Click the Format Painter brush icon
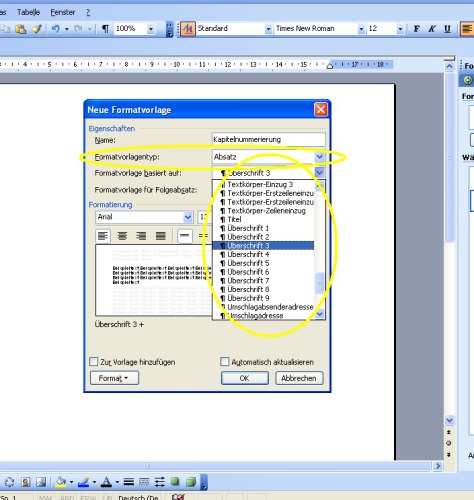474x500 pixels. click(x=37, y=29)
